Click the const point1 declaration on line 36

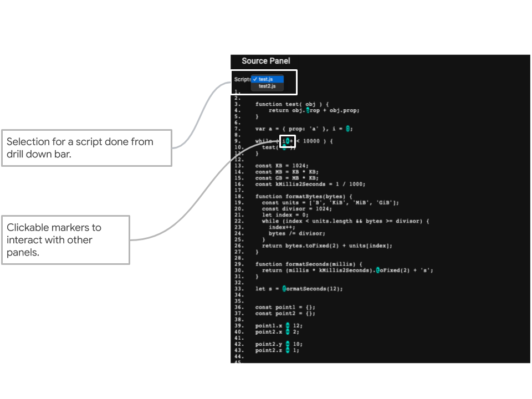click(285, 307)
